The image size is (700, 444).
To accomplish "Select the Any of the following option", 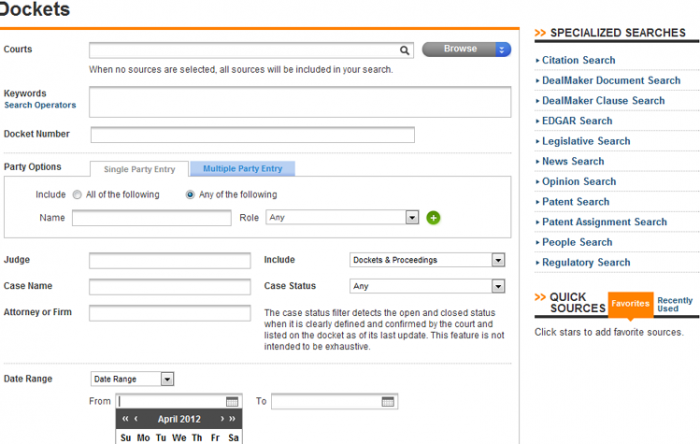I will click(190, 195).
